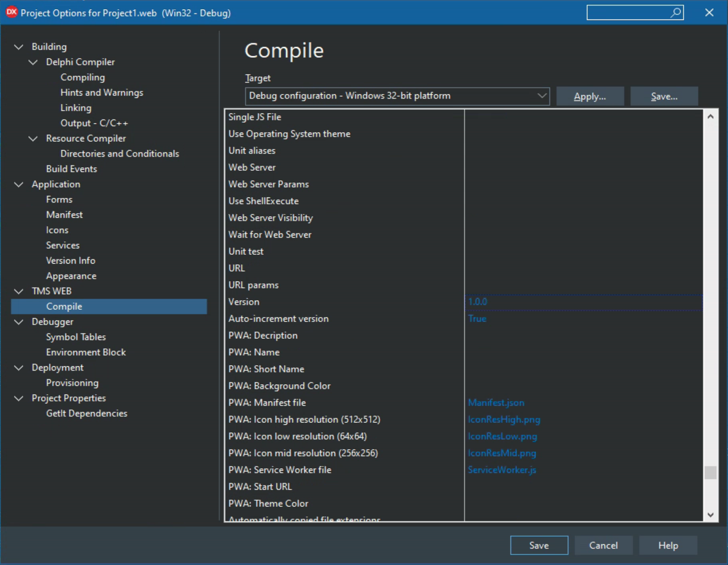Viewport: 728px width, 565px height.
Task: Click the search magnifier icon in title bar
Action: click(675, 13)
